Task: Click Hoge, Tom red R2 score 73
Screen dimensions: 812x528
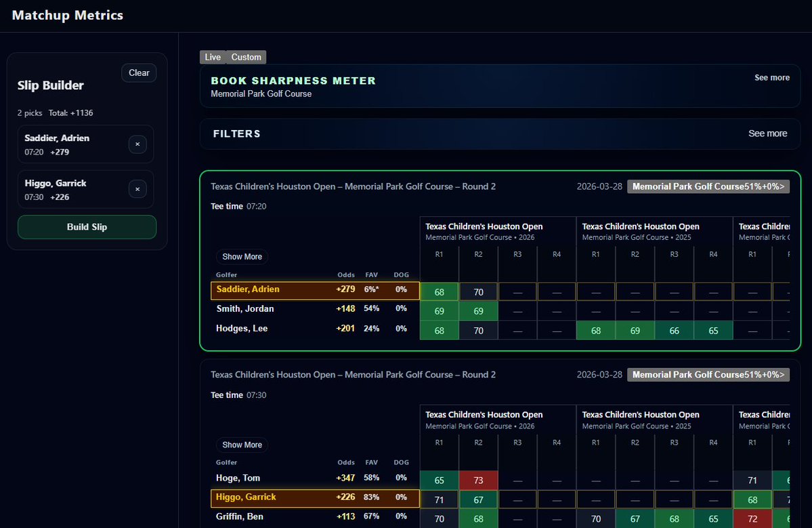Action: coord(479,481)
